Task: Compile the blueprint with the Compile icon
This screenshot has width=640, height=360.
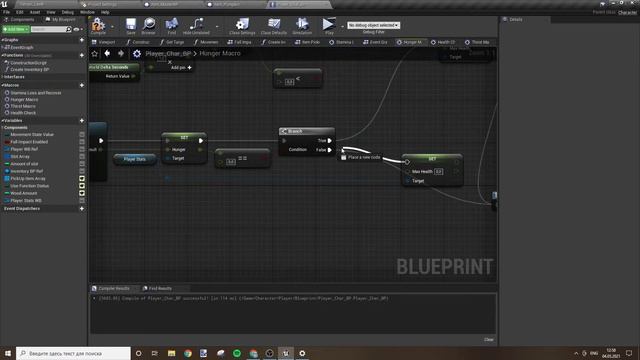Action: [x=98, y=25]
